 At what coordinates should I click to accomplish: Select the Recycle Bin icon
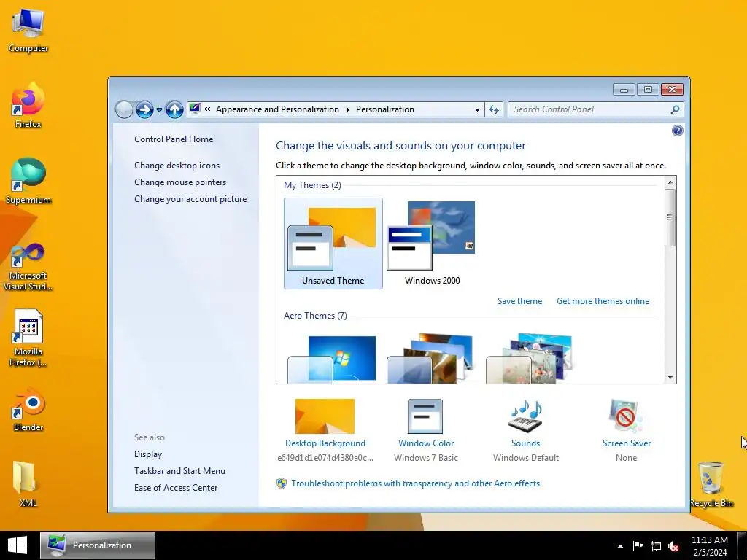(x=711, y=485)
